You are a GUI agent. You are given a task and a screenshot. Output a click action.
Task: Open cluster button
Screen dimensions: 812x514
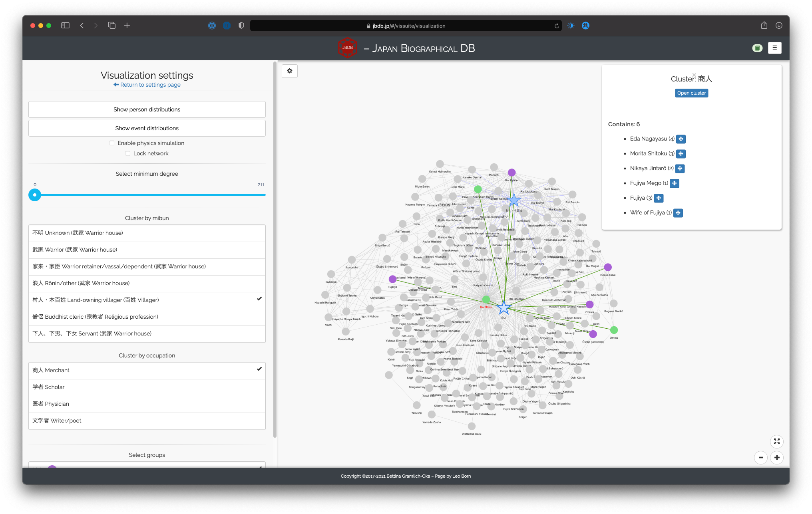point(691,93)
